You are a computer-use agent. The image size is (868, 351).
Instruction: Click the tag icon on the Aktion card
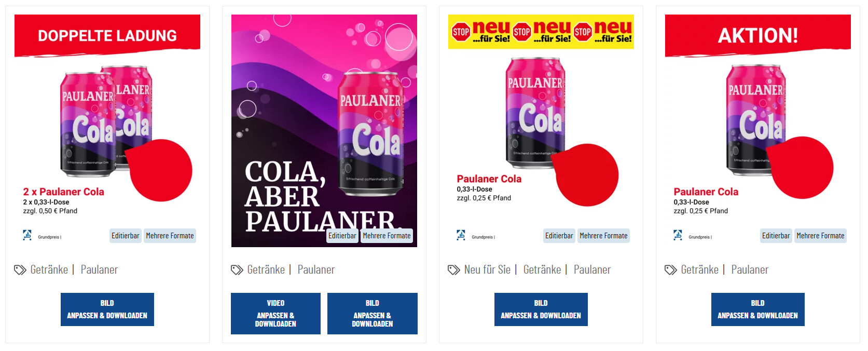671,270
